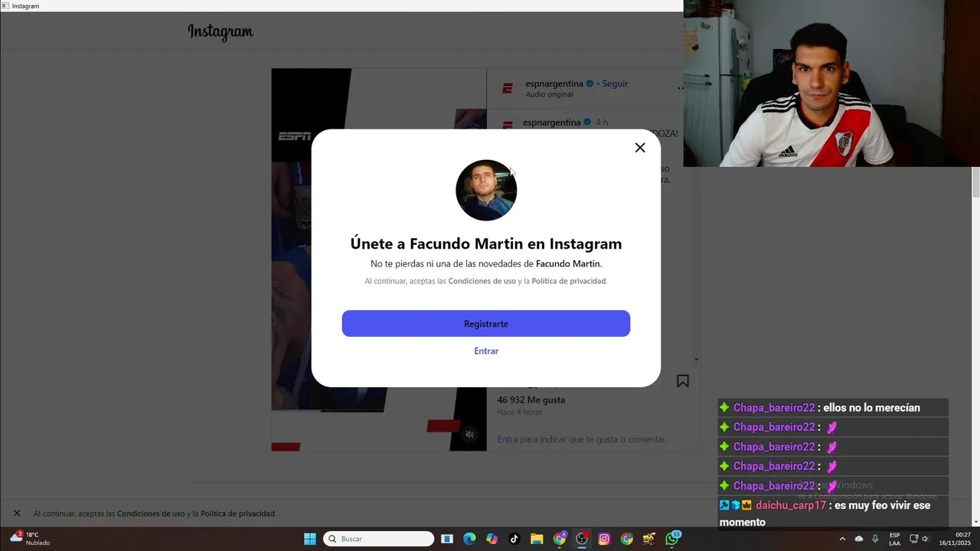Dismiss the bottom cookie banner with X
This screenshot has width=980, height=551.
[x=17, y=514]
